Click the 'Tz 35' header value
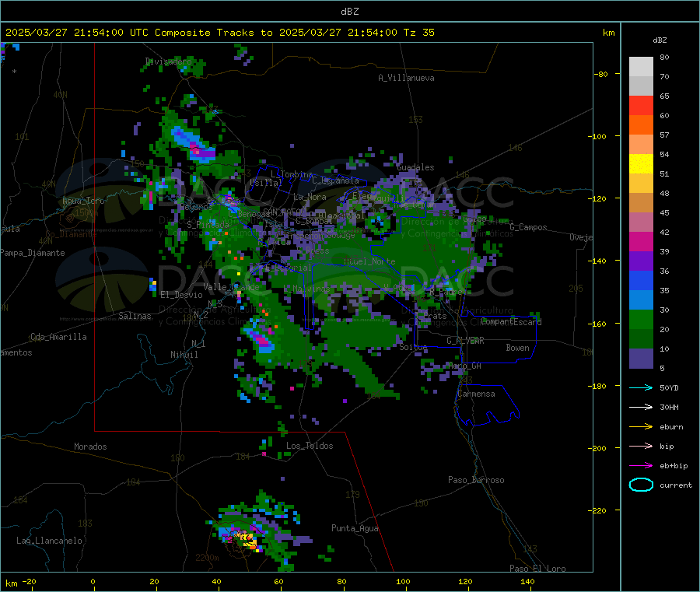This screenshot has height=592, width=700. click(x=418, y=33)
